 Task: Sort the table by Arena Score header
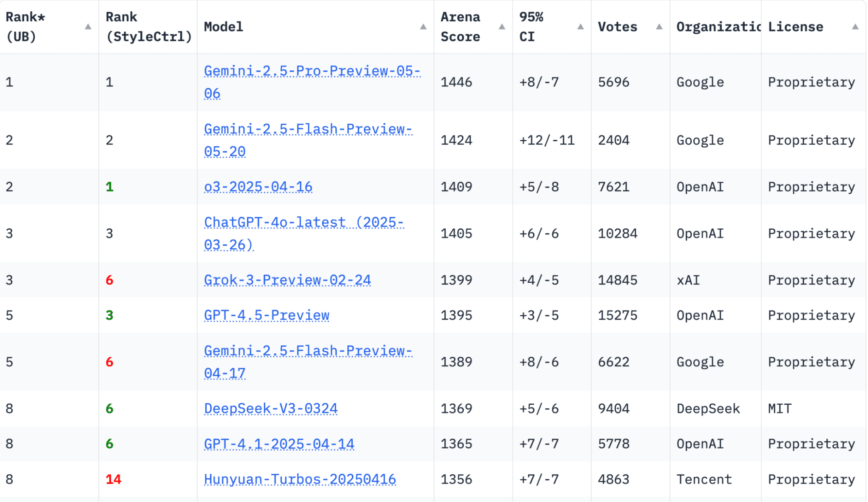(x=460, y=27)
